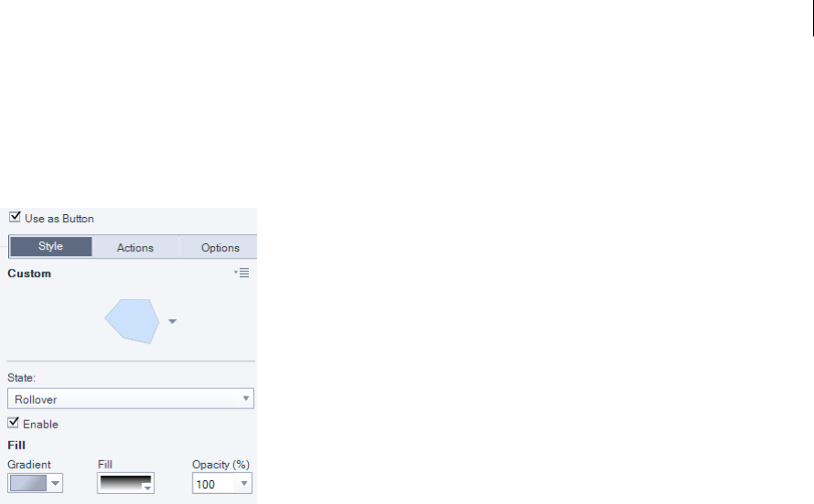Click the Fill section heading
This screenshot has height=504, width=814.
point(16,446)
